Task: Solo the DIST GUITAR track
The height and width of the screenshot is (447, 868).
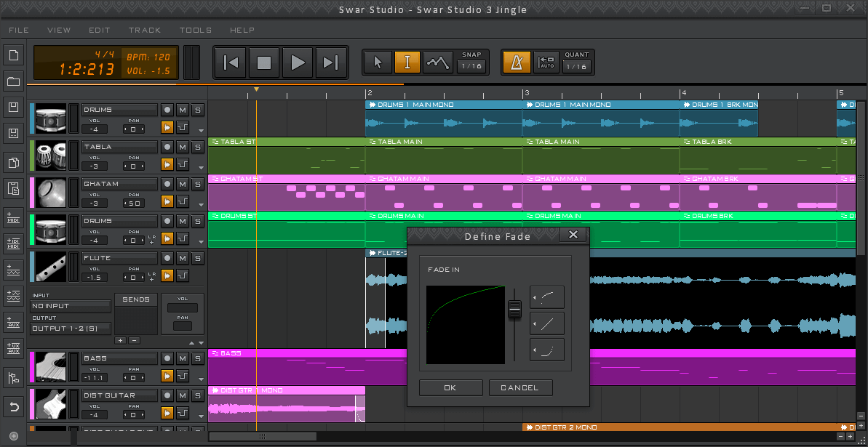Action: point(198,395)
